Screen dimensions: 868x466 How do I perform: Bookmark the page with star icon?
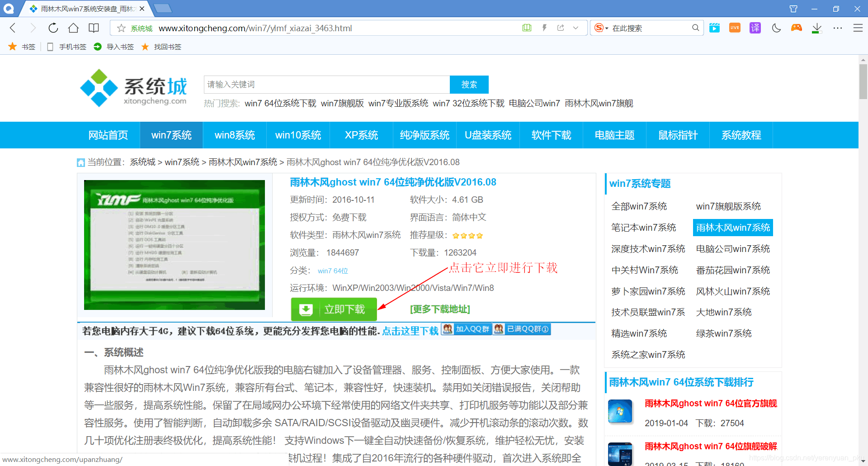tap(121, 29)
